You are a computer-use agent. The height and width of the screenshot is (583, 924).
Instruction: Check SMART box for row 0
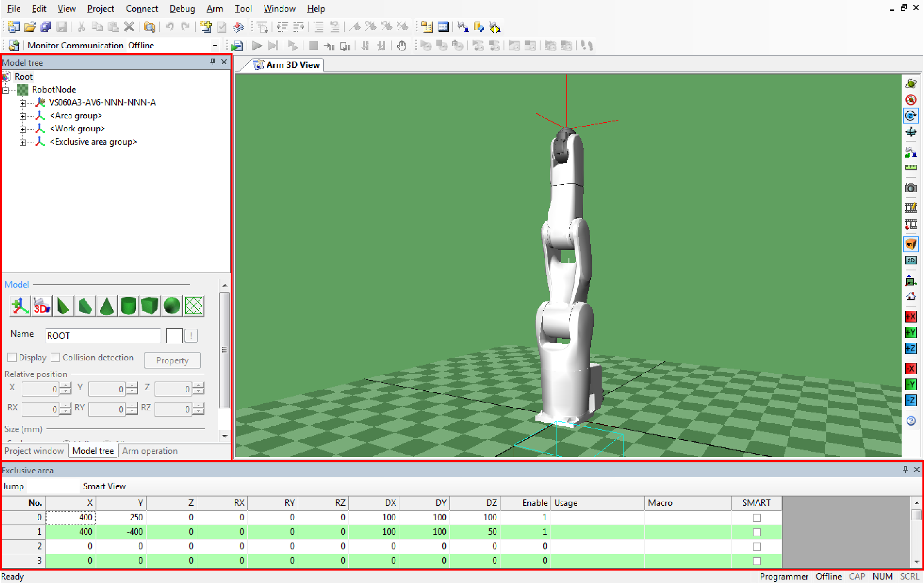tap(757, 518)
